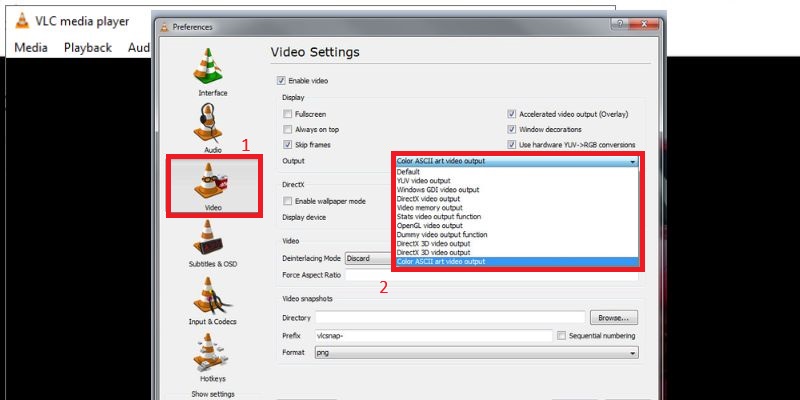Image resolution: width=800 pixels, height=400 pixels.
Task: Choose Default in the Output list
Action: pos(517,172)
